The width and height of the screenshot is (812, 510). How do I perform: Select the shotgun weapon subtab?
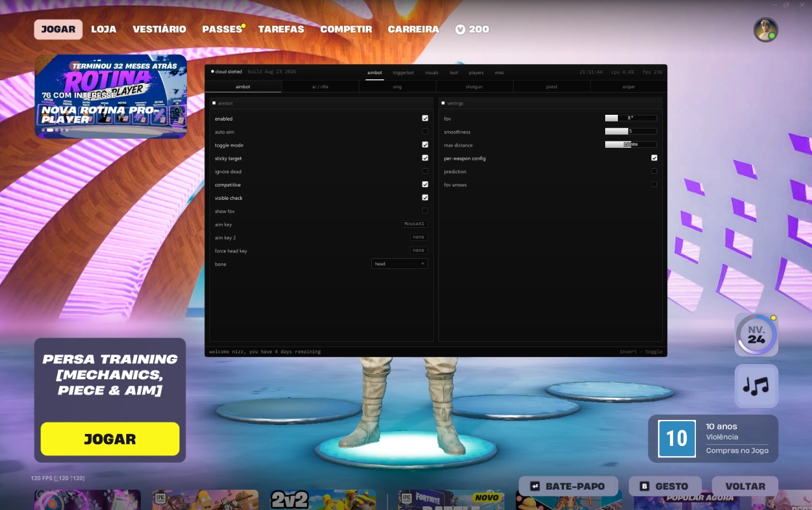click(475, 87)
